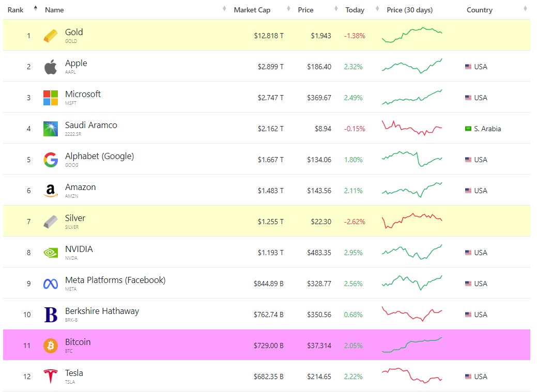
Task: Click the Berkshire Hathaway B logo
Action: (x=50, y=315)
